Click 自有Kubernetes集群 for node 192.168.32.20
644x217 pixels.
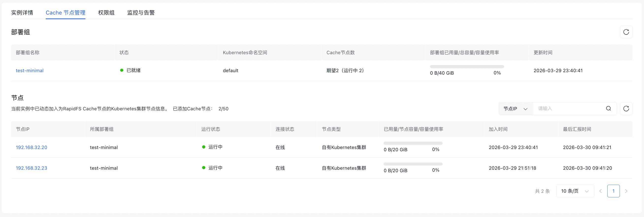344,147
